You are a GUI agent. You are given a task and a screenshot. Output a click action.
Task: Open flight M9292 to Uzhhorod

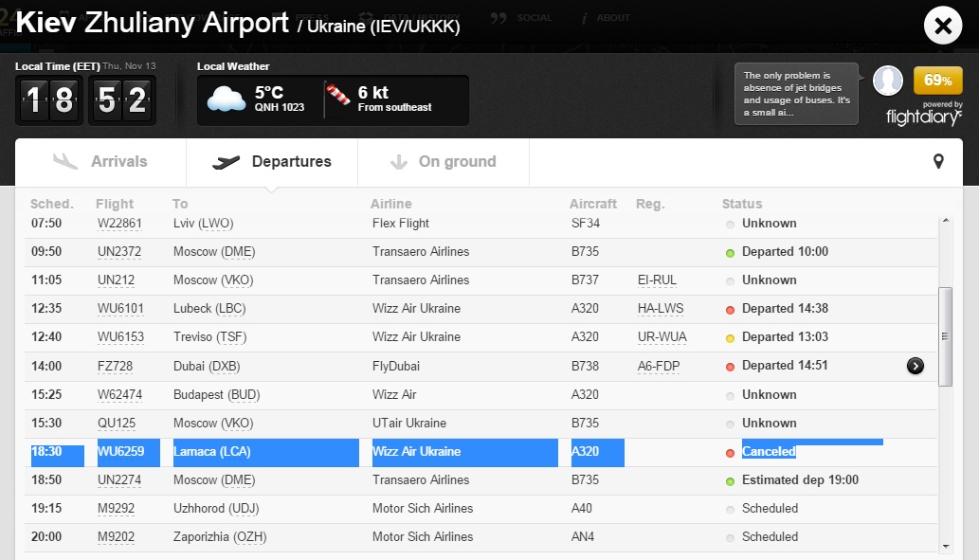[x=117, y=509]
